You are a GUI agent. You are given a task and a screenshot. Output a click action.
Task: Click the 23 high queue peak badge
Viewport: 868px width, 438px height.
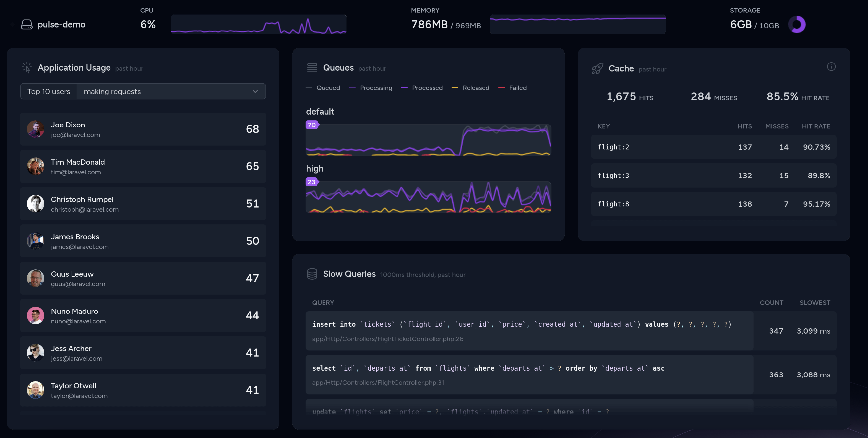[x=312, y=182]
